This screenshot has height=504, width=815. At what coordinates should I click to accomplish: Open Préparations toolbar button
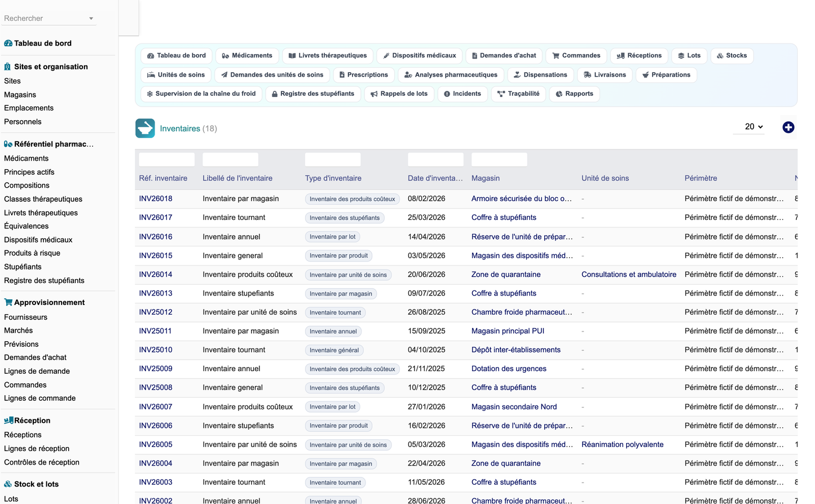[x=666, y=75]
